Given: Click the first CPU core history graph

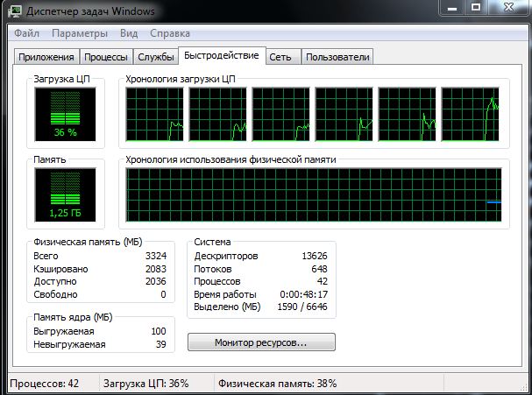Looking at the screenshot, I should click(154, 114).
